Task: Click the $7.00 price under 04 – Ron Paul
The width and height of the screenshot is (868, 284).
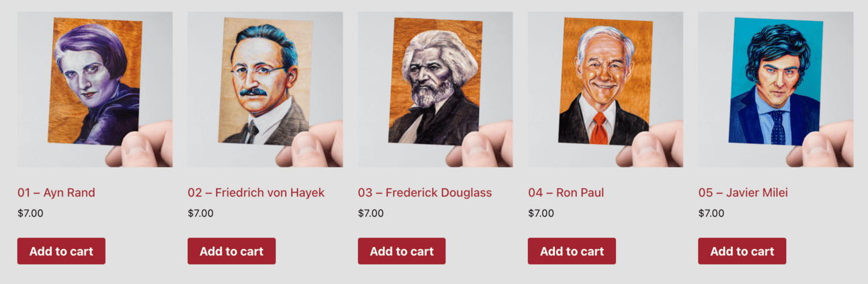Action: (541, 213)
